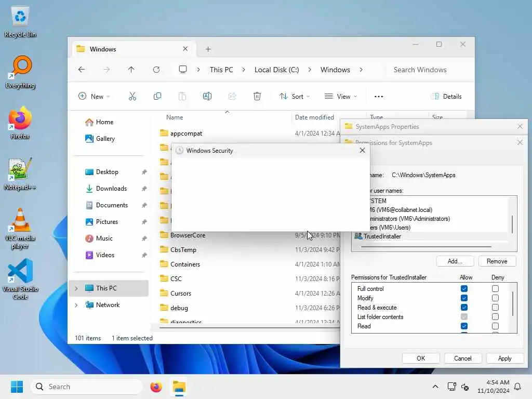Viewport: 532px width, 399px height.
Task: Open the New dropdown menu
Action: coord(94,96)
